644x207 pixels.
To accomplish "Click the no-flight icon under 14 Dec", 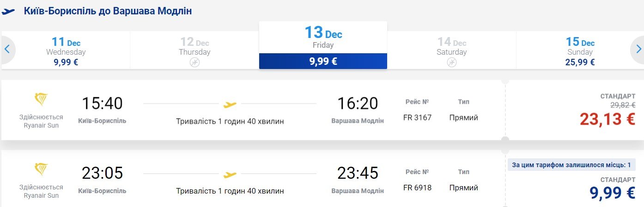I will coord(452,63).
